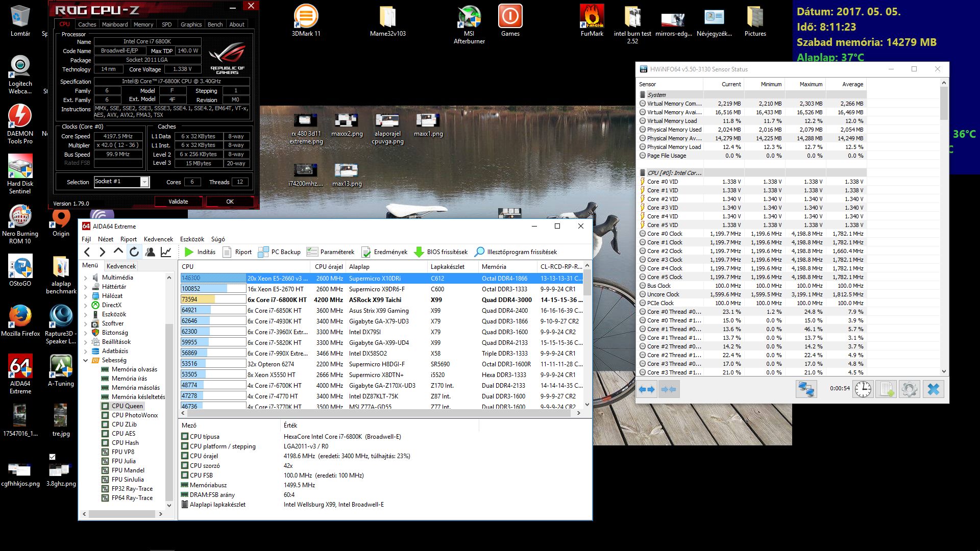The width and height of the screenshot is (980, 551).
Task: Expand DirectX tree node
Action: coord(86,306)
